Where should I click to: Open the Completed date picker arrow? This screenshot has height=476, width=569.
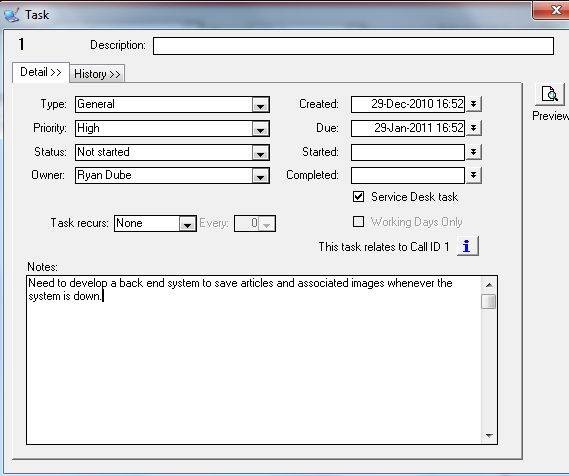click(473, 175)
